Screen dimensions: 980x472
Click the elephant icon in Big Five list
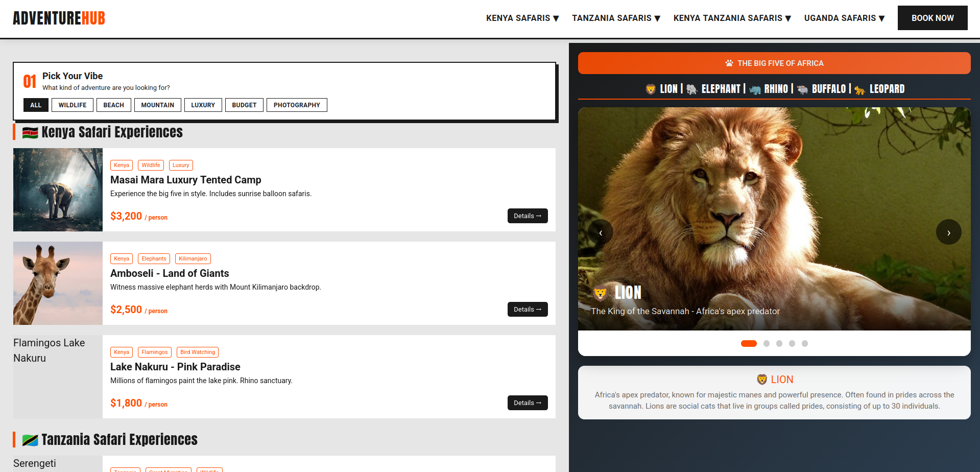tap(691, 89)
